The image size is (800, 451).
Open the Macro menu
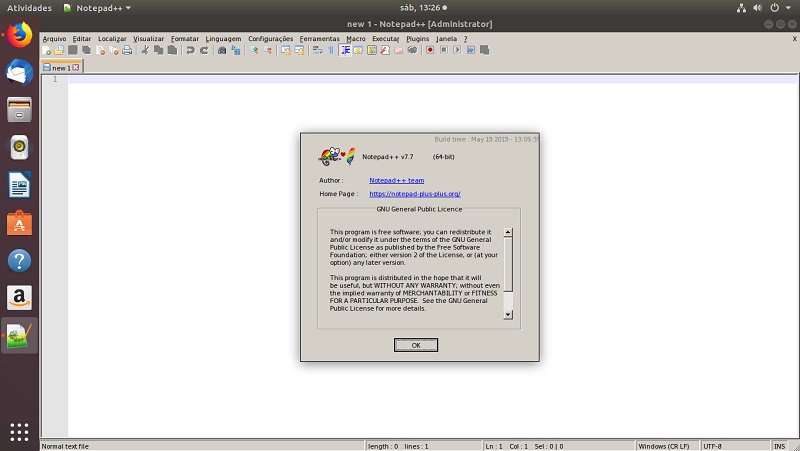point(356,39)
